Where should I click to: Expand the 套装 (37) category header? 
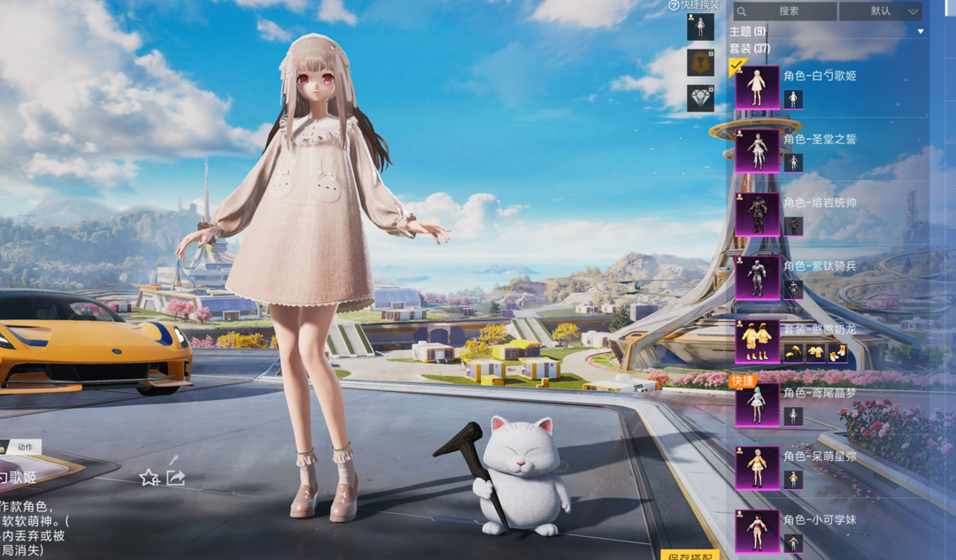pos(749,48)
